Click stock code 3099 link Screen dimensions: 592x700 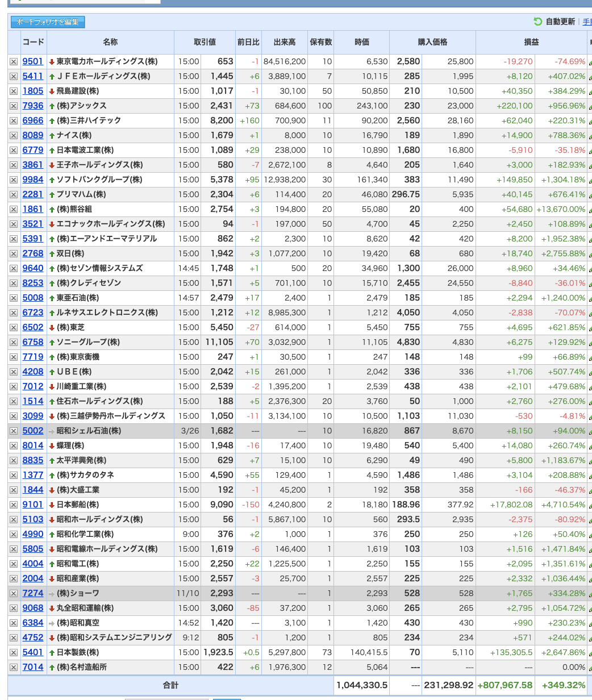[33, 416]
